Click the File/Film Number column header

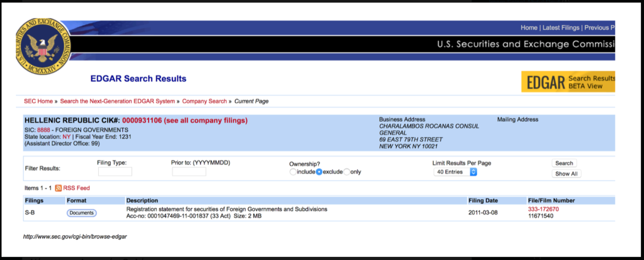click(551, 201)
